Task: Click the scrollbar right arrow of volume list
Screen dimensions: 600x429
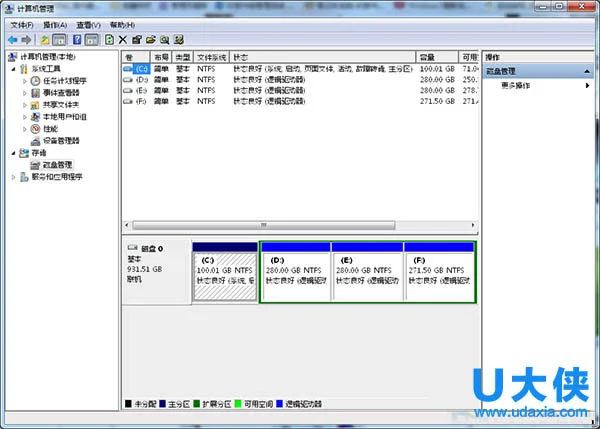Action: 473,225
